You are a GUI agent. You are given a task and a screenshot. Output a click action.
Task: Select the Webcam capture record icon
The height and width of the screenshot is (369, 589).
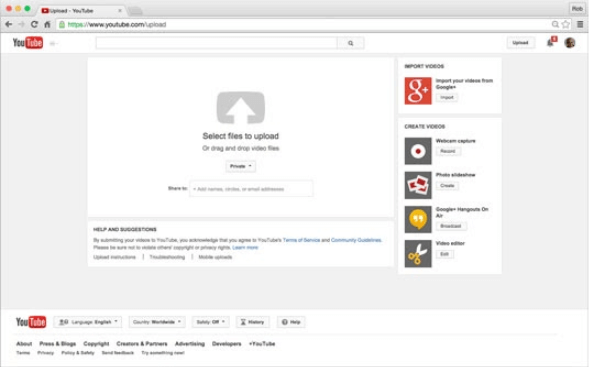pyautogui.click(x=418, y=151)
